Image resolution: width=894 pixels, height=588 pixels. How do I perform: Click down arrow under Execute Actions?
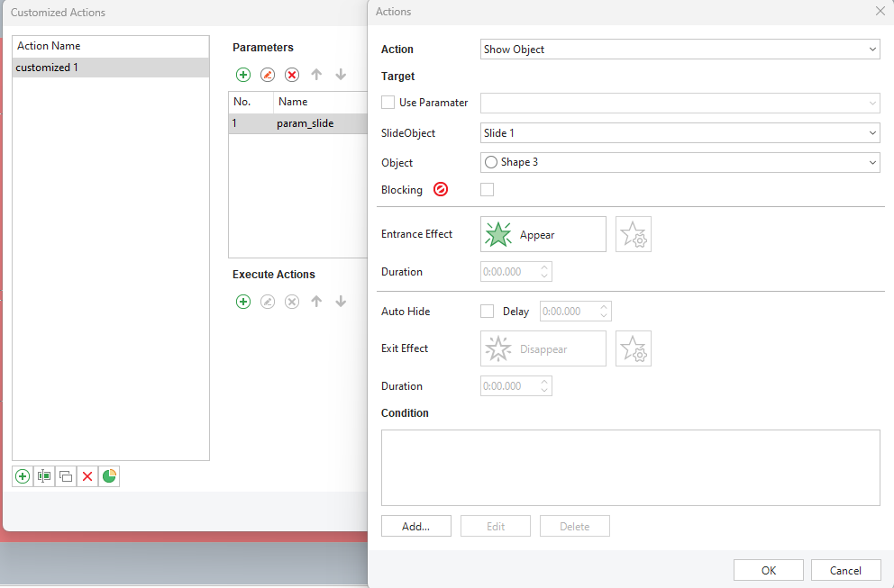341,302
